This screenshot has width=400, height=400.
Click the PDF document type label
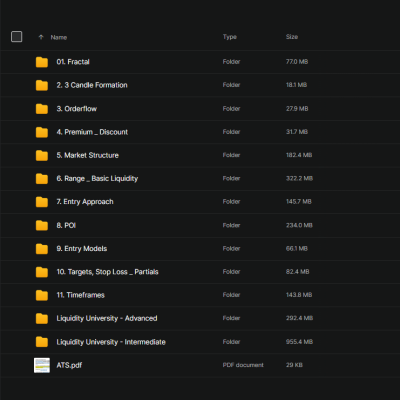(x=243, y=365)
